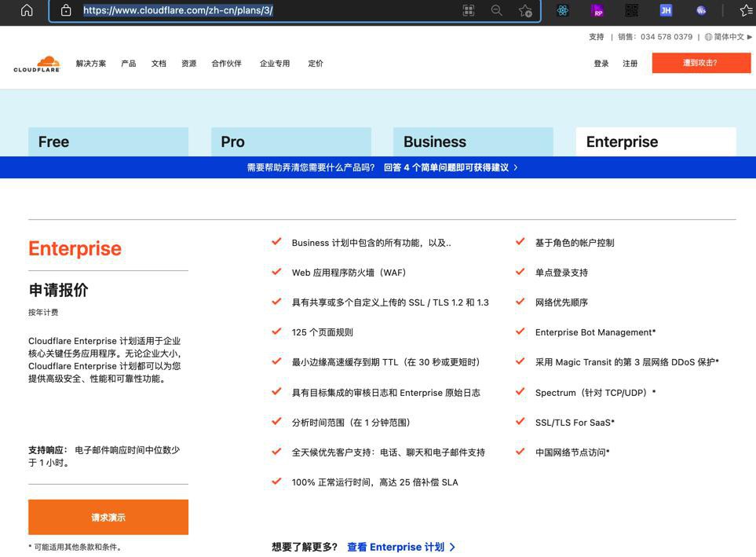Open the 产品 navigation menu
This screenshot has width=756, height=557.
click(128, 63)
